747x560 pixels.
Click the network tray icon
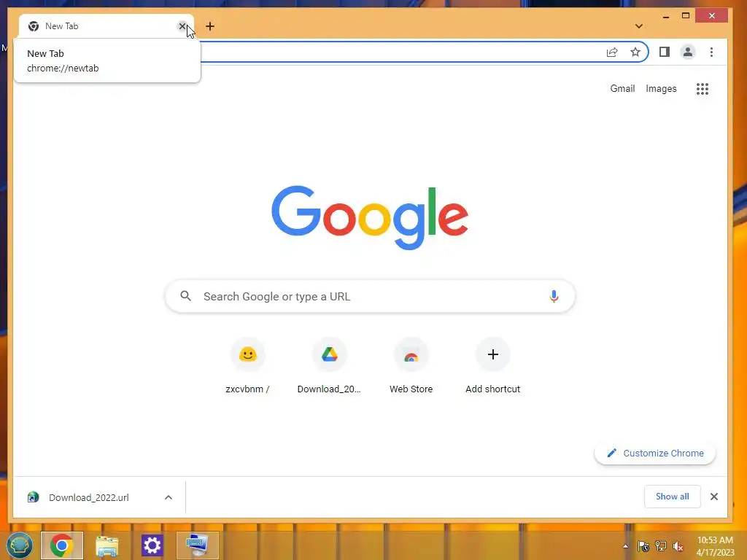661,546
